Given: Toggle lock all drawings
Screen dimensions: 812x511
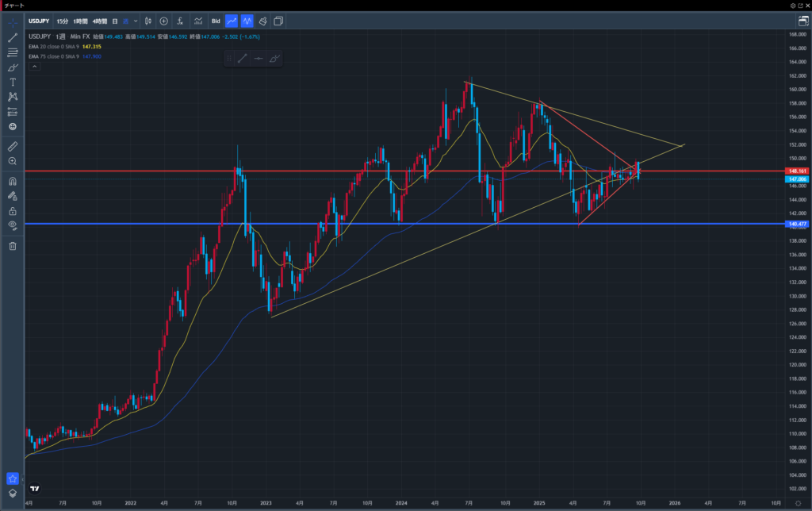Looking at the screenshot, I should 13,211.
